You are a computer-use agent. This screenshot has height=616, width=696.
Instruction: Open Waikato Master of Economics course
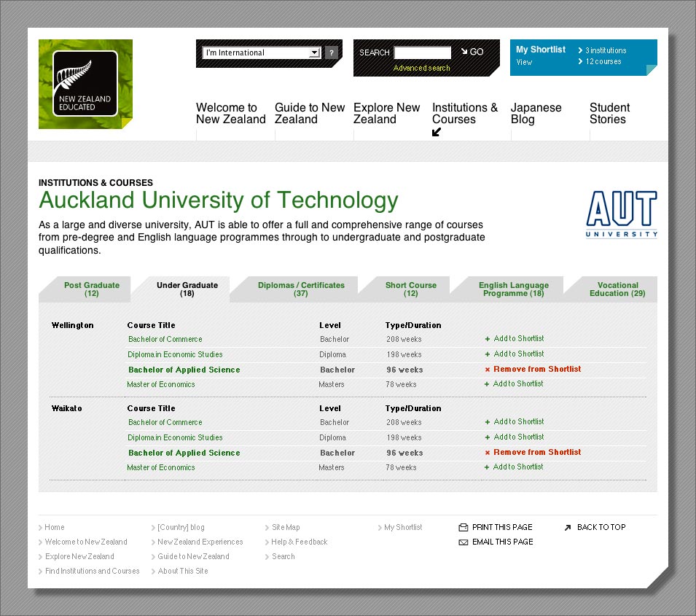(x=160, y=468)
